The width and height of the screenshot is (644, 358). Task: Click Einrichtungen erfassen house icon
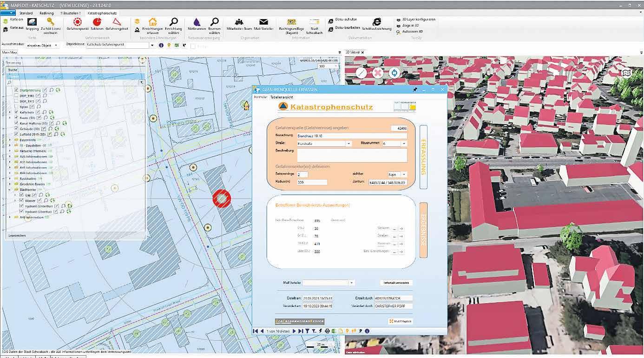tap(152, 22)
